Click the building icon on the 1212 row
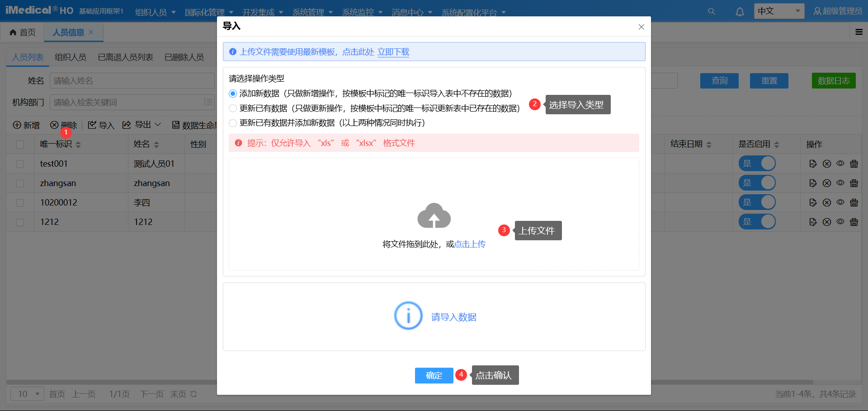The image size is (868, 411). click(x=854, y=222)
